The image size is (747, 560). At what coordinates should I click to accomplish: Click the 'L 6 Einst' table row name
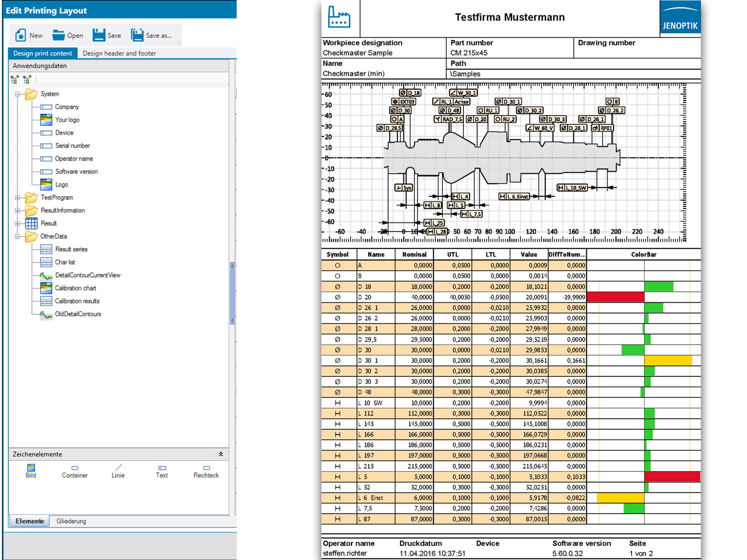click(371, 498)
